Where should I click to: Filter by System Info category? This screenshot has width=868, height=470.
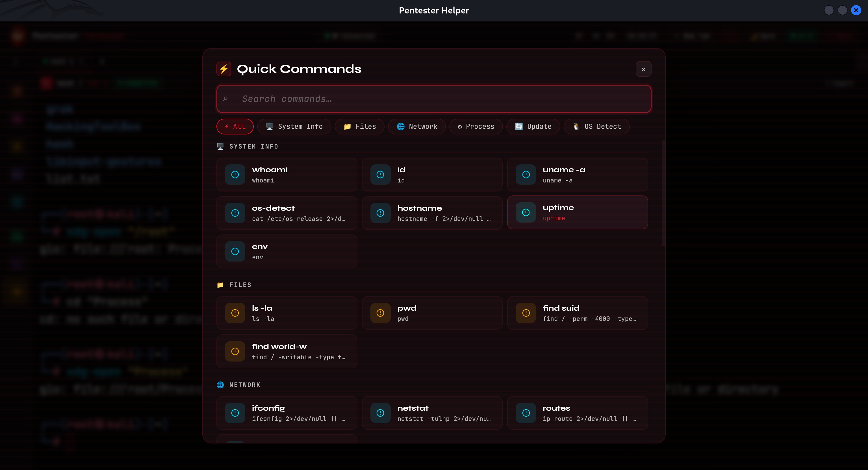294,126
